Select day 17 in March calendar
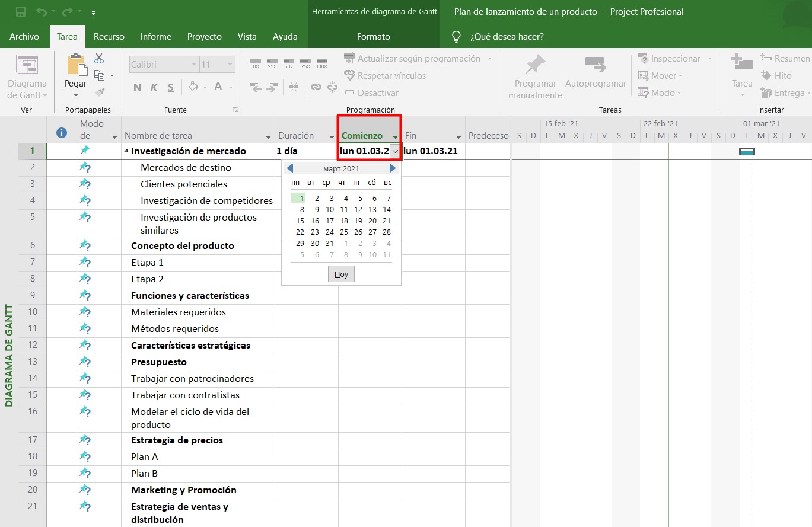 (330, 221)
